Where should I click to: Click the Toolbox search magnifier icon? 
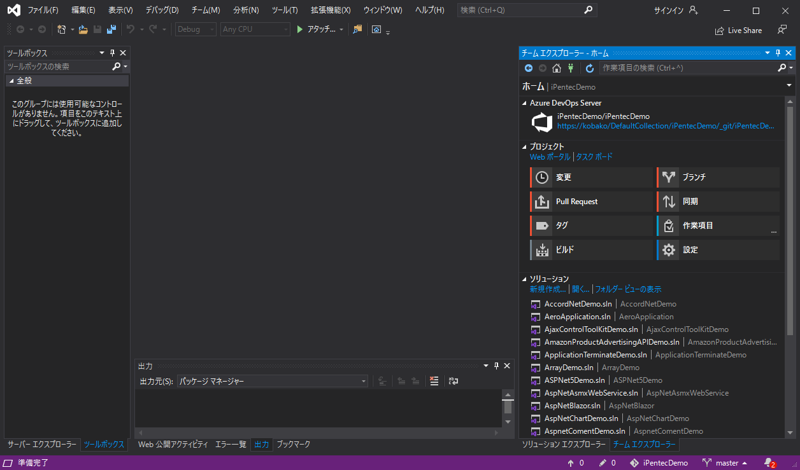pos(116,66)
